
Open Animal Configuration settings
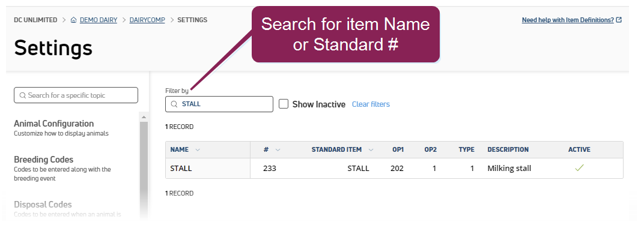(x=54, y=124)
